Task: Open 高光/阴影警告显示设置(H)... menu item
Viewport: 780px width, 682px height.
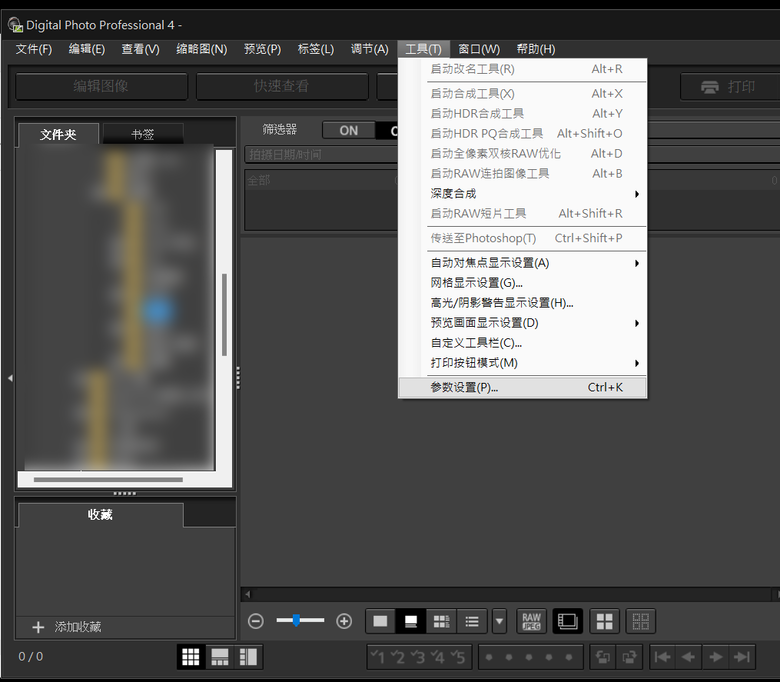Action: point(522,303)
